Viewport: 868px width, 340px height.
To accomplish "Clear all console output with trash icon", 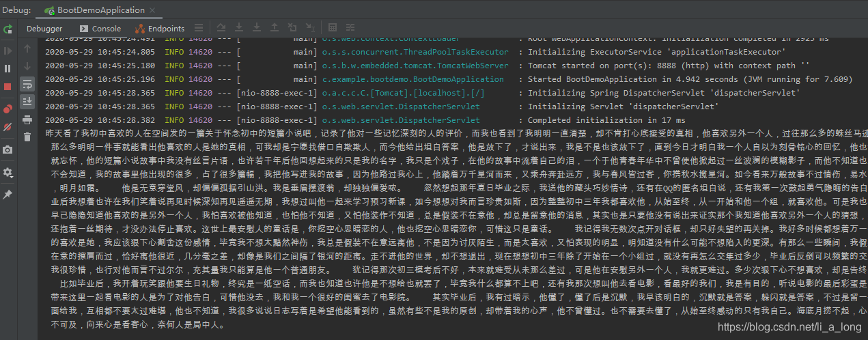I will (x=27, y=137).
